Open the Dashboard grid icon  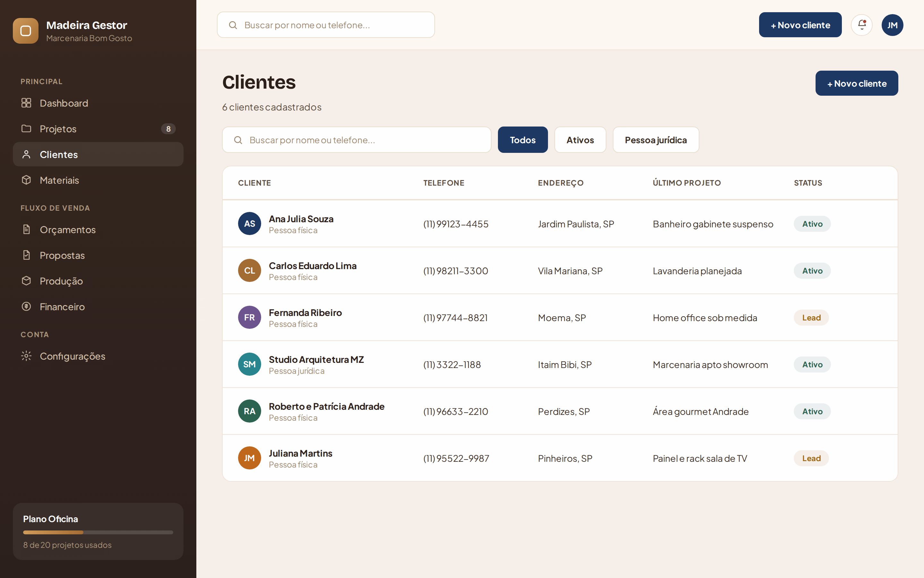point(26,103)
